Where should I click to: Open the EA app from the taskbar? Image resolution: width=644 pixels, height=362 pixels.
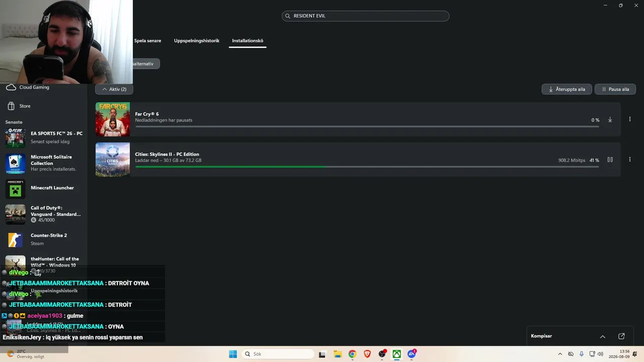pyautogui.click(x=412, y=354)
